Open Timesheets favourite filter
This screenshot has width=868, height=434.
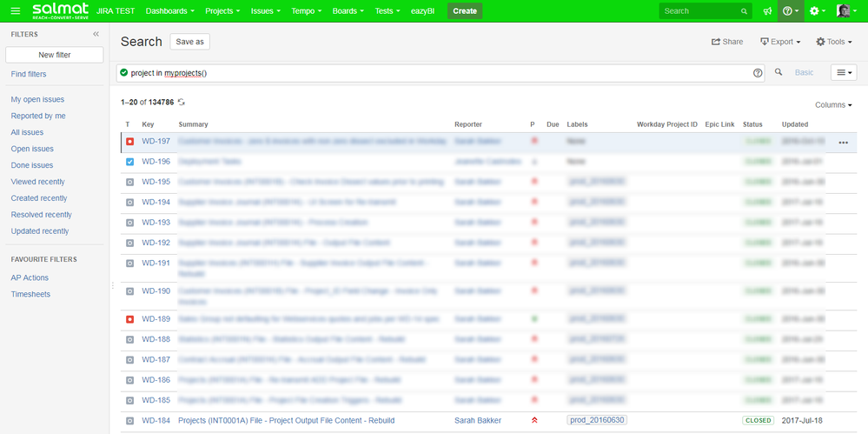[30, 294]
